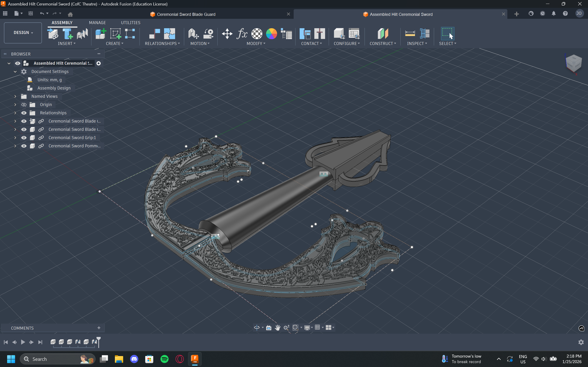Screen dimensions: 588x367
Task: Click the Insert Component icon
Action: pos(53,34)
